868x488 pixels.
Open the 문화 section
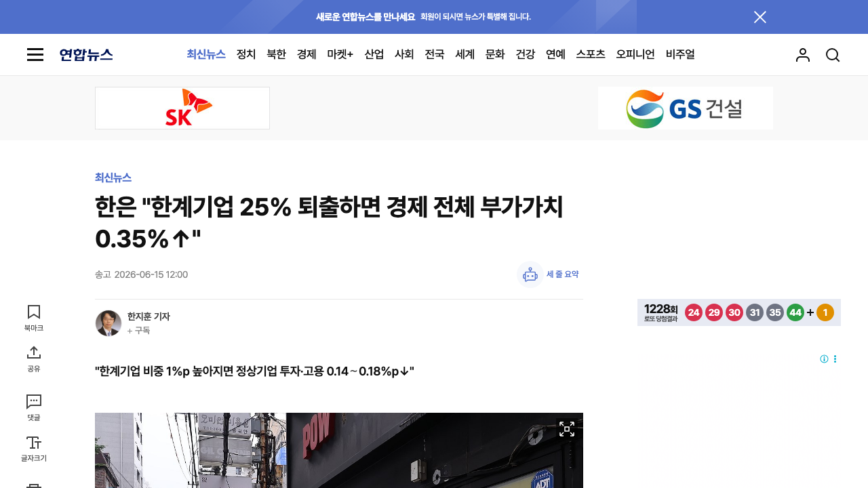[495, 55]
